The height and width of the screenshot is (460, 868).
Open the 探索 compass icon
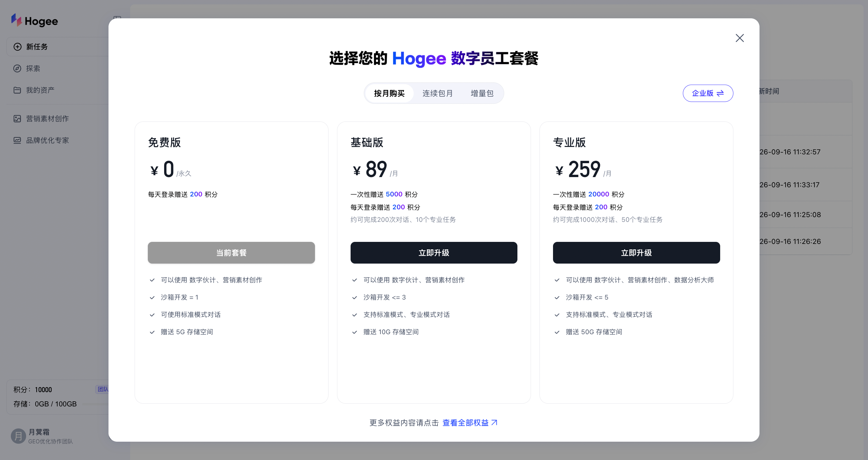click(x=17, y=69)
